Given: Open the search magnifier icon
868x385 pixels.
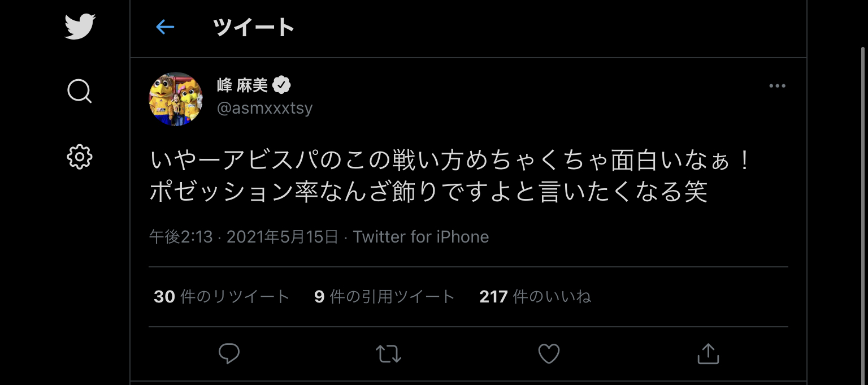Looking at the screenshot, I should pyautogui.click(x=79, y=90).
